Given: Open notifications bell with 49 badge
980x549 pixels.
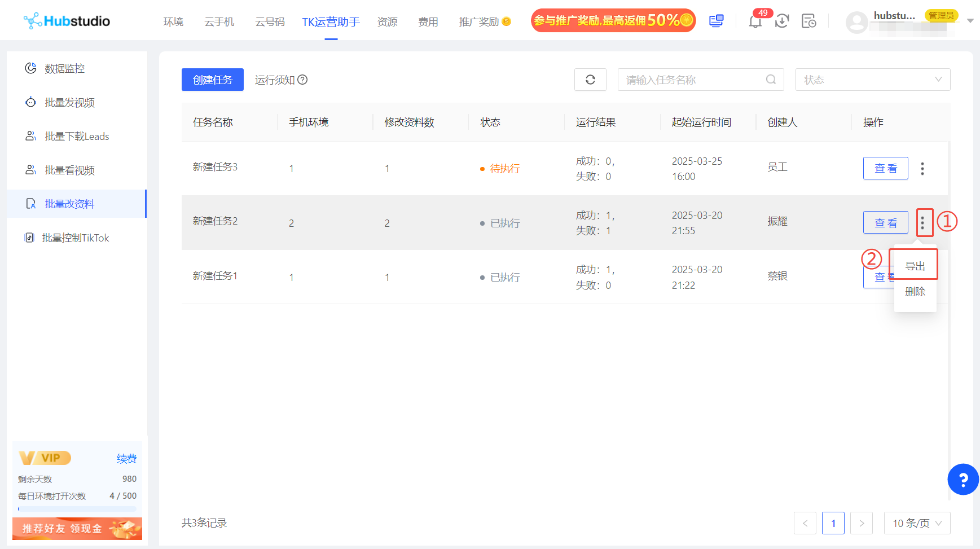Looking at the screenshot, I should coord(755,21).
